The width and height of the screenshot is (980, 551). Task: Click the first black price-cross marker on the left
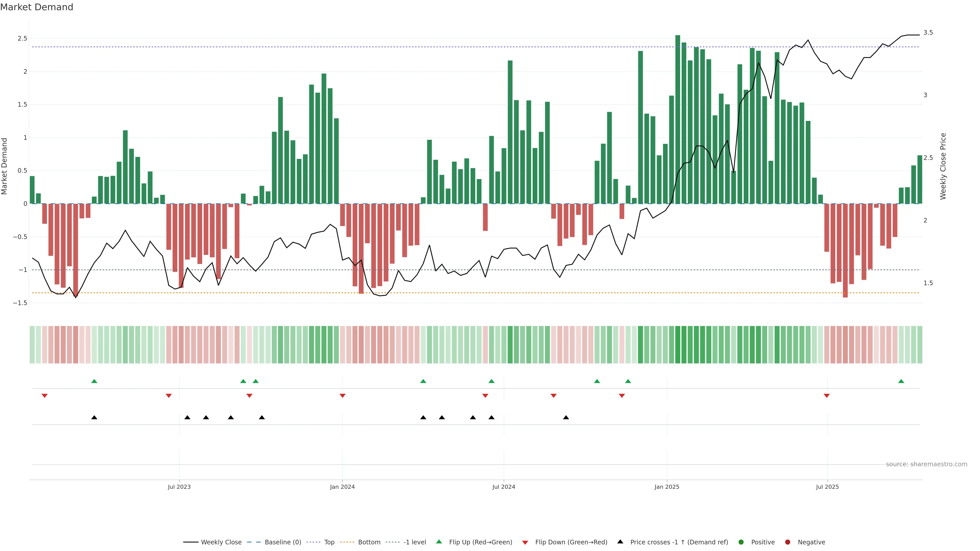[x=94, y=418]
